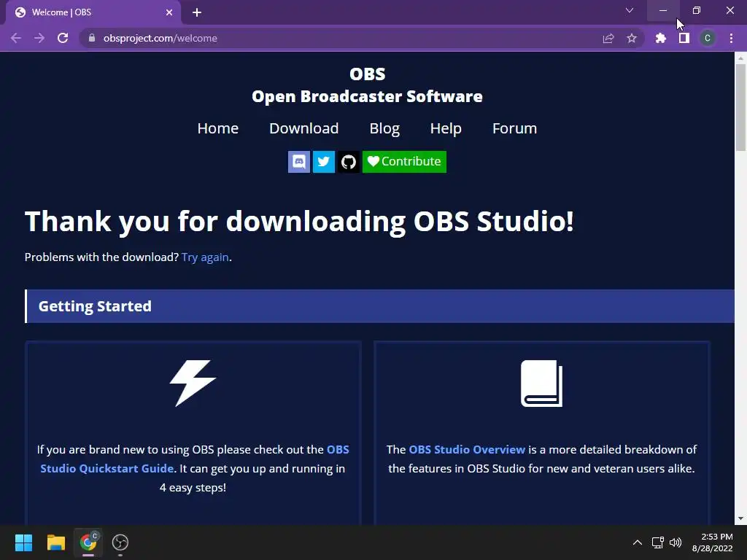Open the volume speaker icon
This screenshot has height=560, width=747.
676,542
